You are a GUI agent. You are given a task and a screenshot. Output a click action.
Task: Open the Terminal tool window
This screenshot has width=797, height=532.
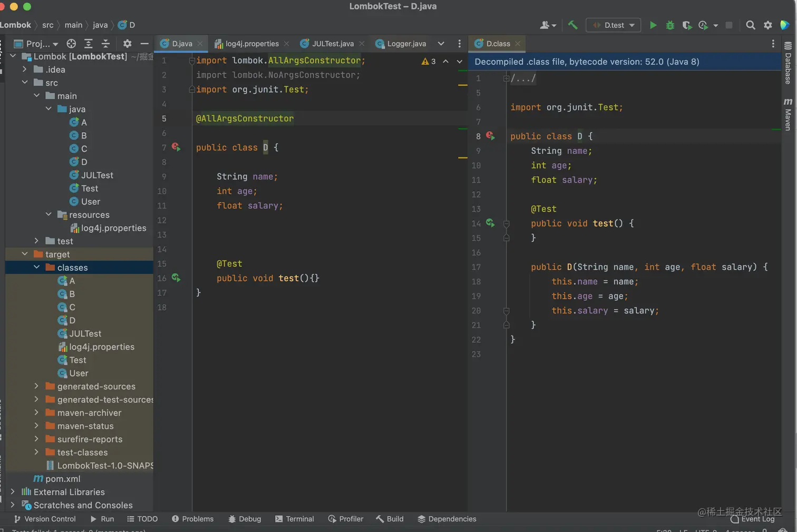click(x=294, y=519)
